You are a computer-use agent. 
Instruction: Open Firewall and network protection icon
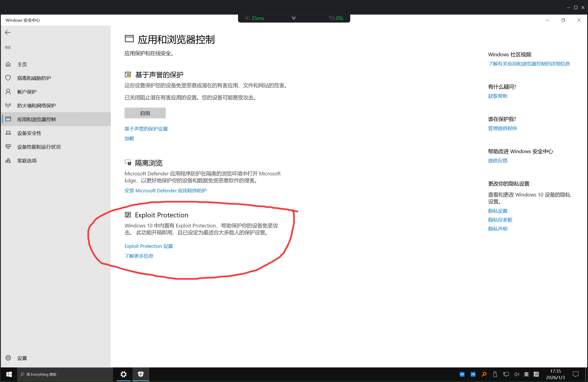coord(8,105)
